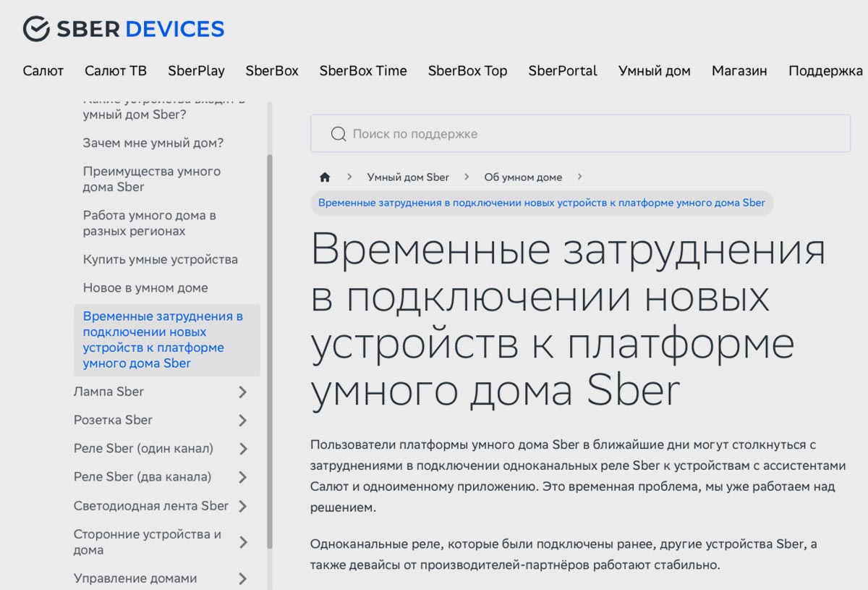The width and height of the screenshot is (868, 590).
Task: Click the sidebar vertical scrollbar
Action: click(x=270, y=347)
